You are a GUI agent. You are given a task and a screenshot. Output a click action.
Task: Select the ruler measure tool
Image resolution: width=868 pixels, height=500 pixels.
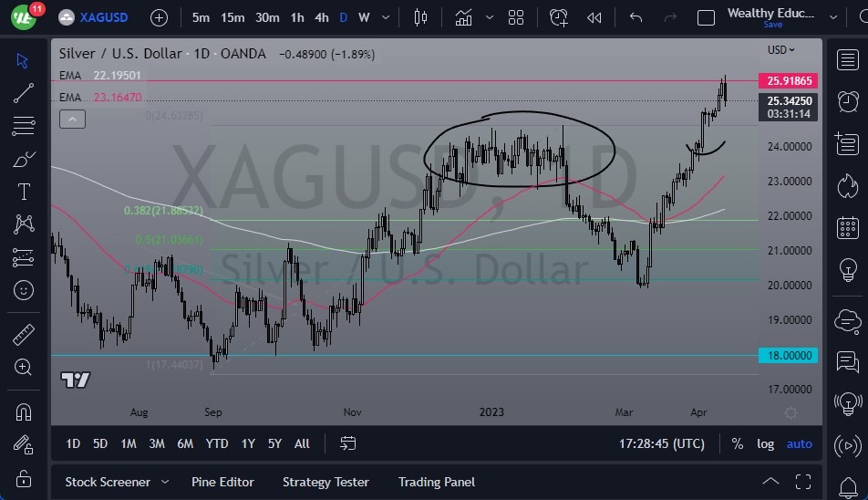24,335
